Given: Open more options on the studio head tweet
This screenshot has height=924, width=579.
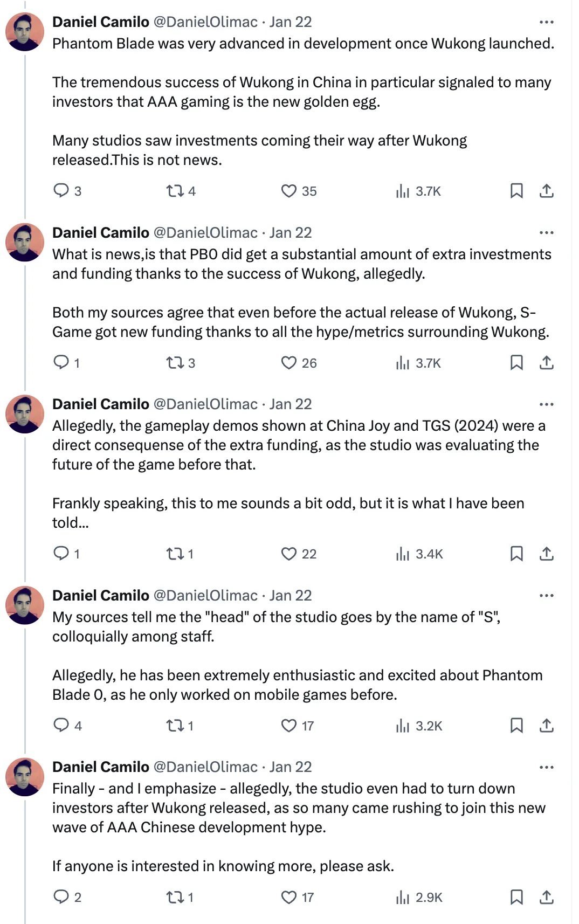Looking at the screenshot, I should (547, 596).
